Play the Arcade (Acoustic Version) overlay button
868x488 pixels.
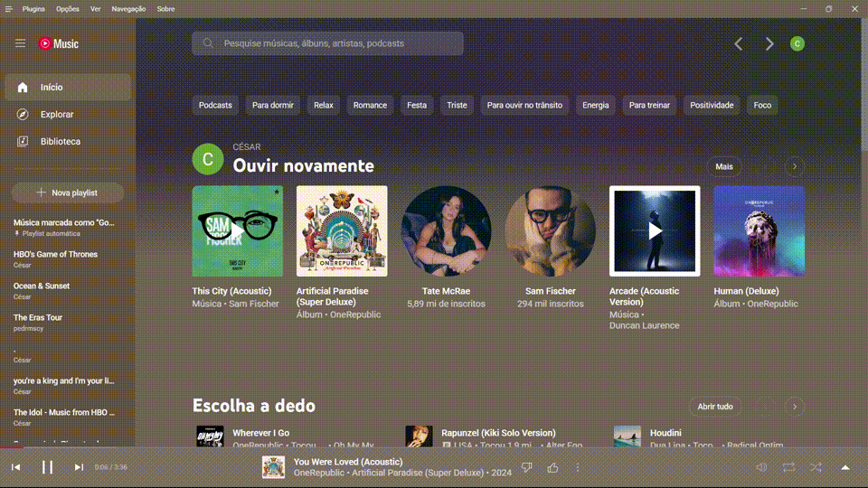tap(655, 230)
